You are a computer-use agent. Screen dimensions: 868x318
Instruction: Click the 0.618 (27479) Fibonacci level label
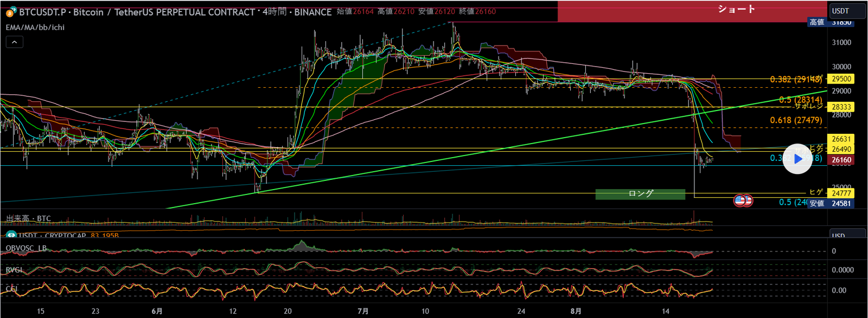(796, 120)
